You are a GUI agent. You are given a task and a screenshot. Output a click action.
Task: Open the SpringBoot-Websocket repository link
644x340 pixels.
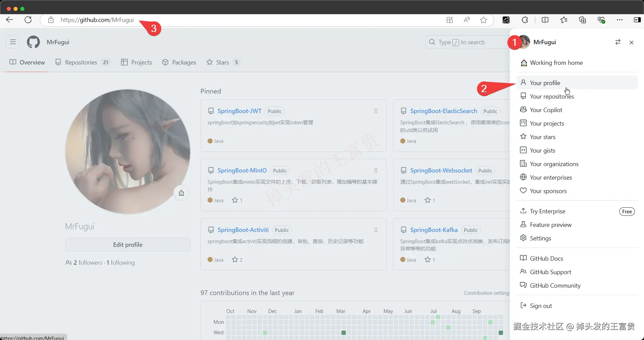(x=441, y=171)
